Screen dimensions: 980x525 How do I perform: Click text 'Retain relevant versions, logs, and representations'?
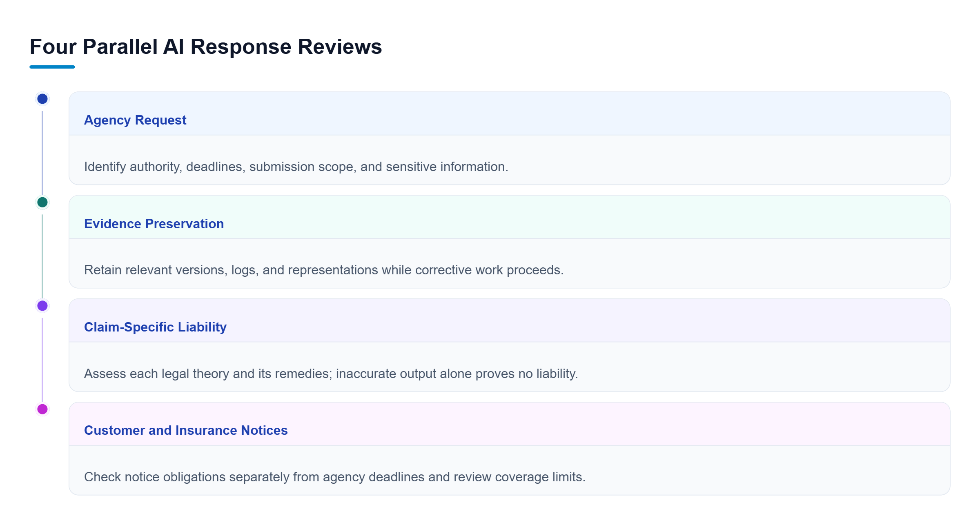231,270
